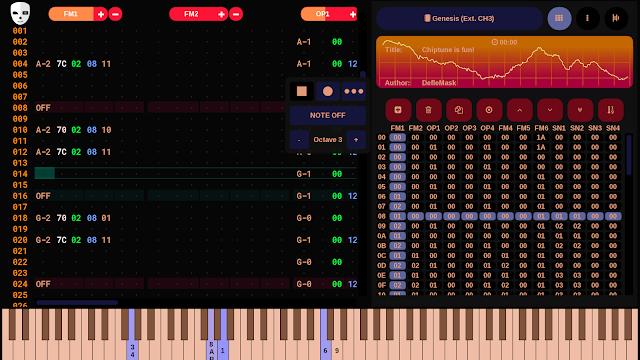Screen dimensions: 640x360
Task: Select OFF note on row 008
Action: pyautogui.click(x=43, y=108)
